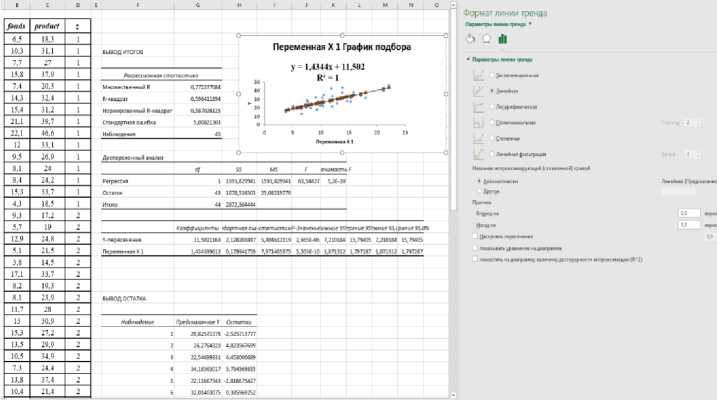Click the chart title 'Переменная X 1 График подбора'
This screenshot has height=400, width=717.
[342, 47]
